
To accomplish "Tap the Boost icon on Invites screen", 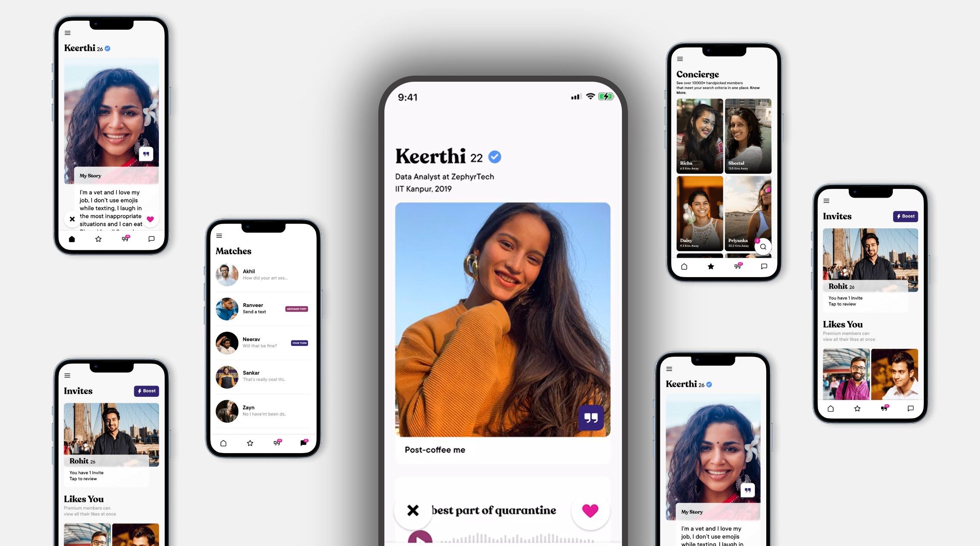I will (x=906, y=216).
